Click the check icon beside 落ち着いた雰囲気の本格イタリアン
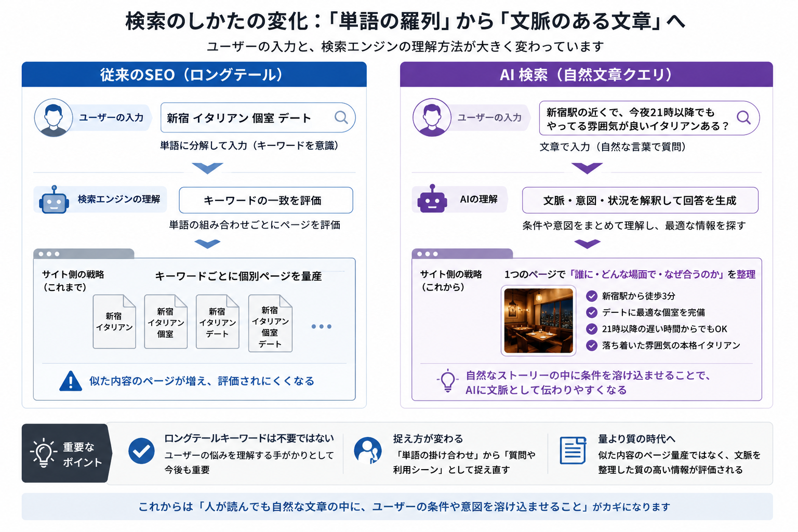The height and width of the screenshot is (532, 798). 591,345
